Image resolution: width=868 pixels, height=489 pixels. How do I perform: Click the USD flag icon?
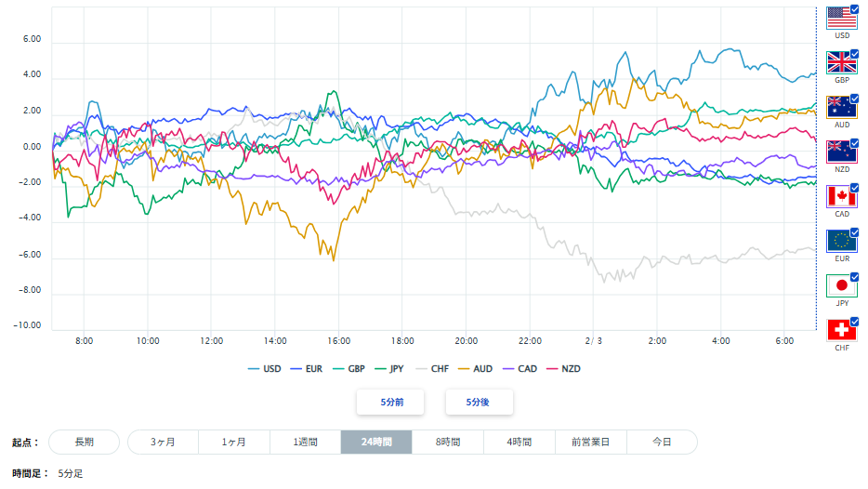(841, 19)
